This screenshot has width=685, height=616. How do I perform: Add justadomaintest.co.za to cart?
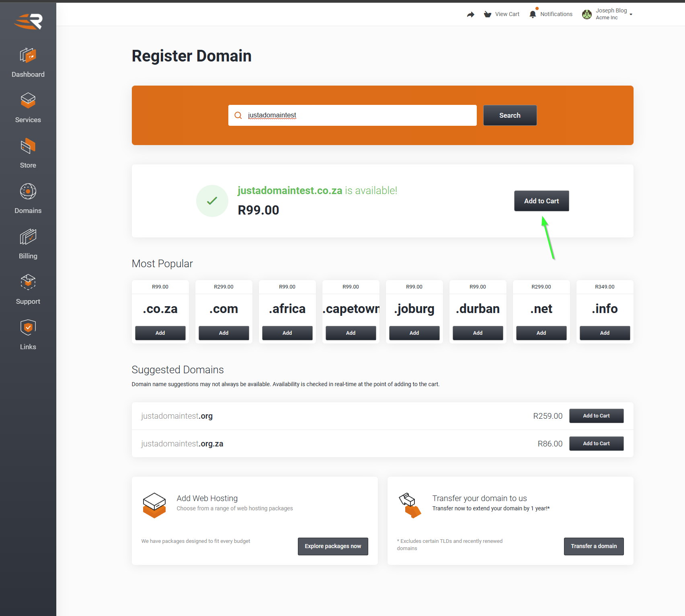(541, 201)
